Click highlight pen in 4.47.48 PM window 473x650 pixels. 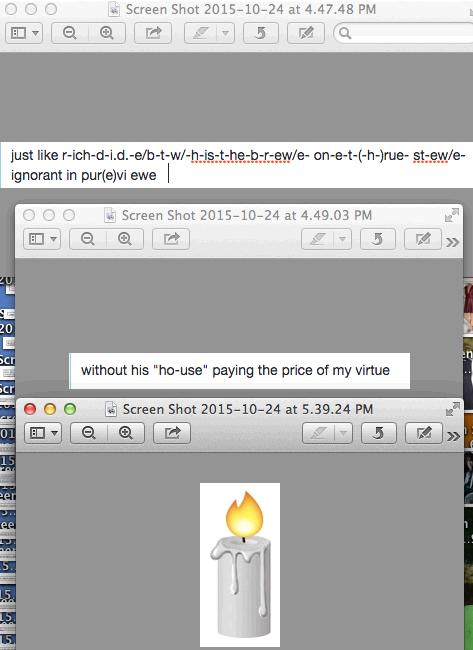coord(201,33)
